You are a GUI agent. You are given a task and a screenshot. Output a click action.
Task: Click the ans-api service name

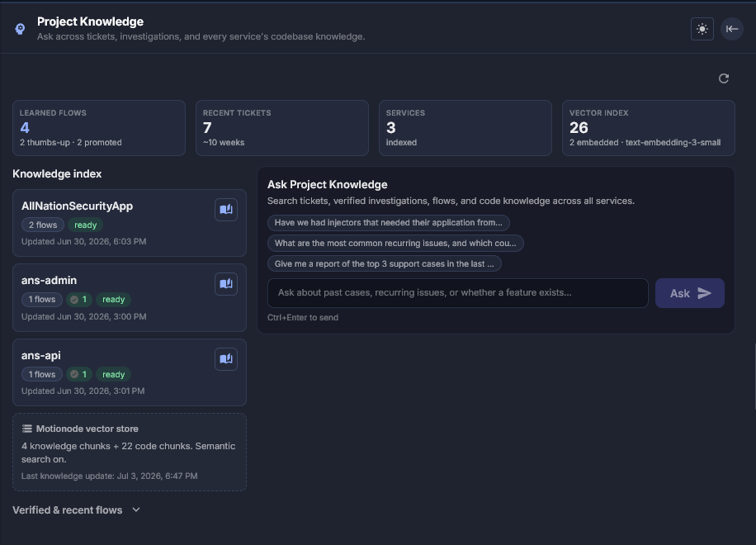point(41,355)
